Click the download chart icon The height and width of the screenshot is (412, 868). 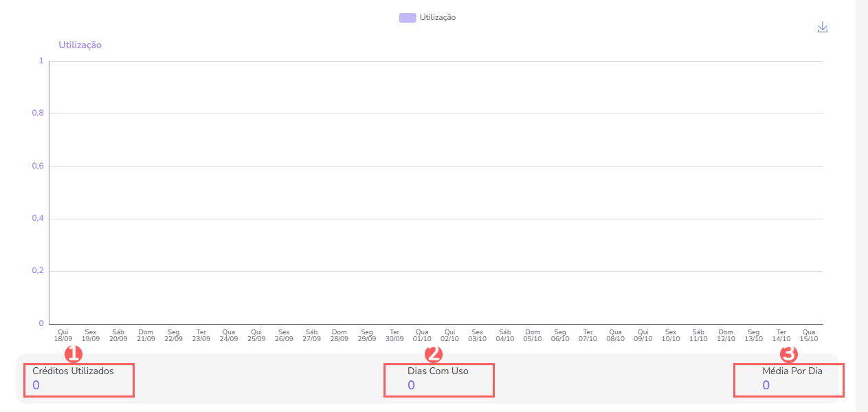point(822,28)
